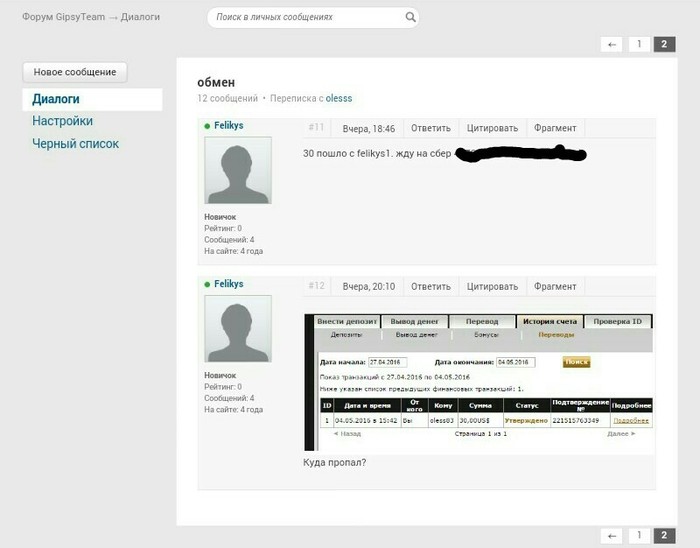Click the 30,00US$ amount cell
Image resolution: width=700 pixels, height=548 pixels.
click(480, 420)
